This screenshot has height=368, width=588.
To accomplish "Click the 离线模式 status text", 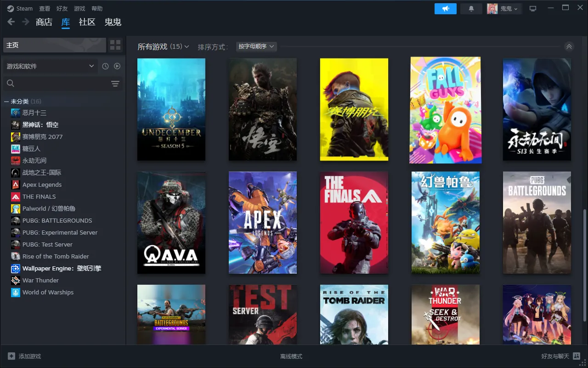I will tap(291, 356).
